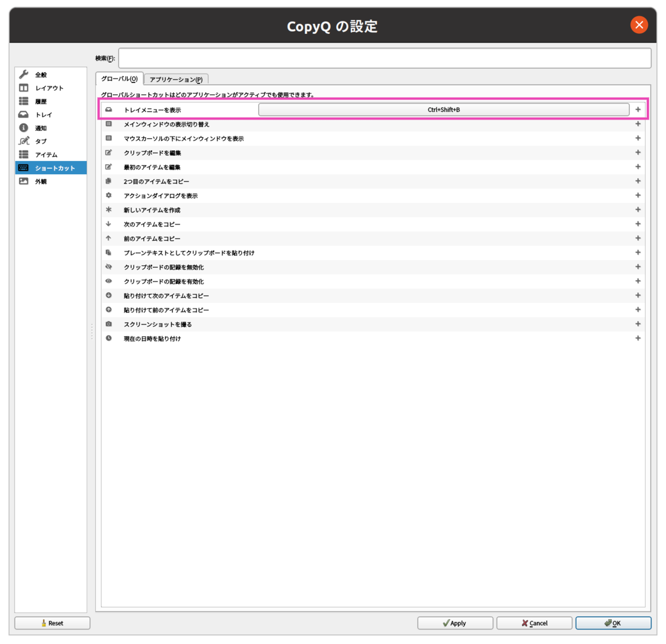This screenshot has width=666, height=644.
Task: Click the paste icon beside プレーンテキストとしてクリップボードを貼り付け
Action: [109, 253]
